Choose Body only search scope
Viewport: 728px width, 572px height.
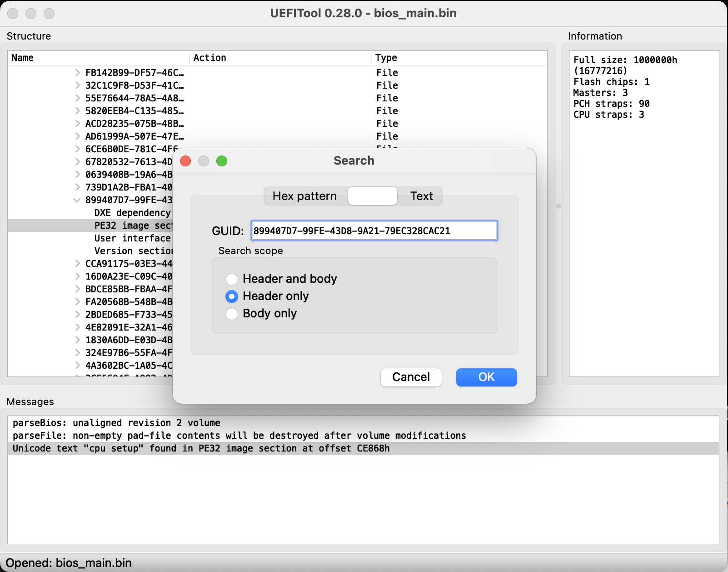[x=261, y=314]
